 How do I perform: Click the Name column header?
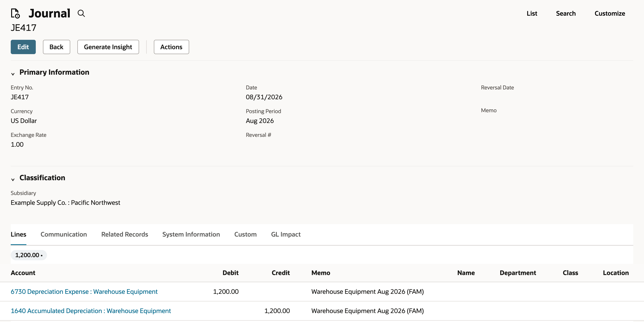pos(466,273)
